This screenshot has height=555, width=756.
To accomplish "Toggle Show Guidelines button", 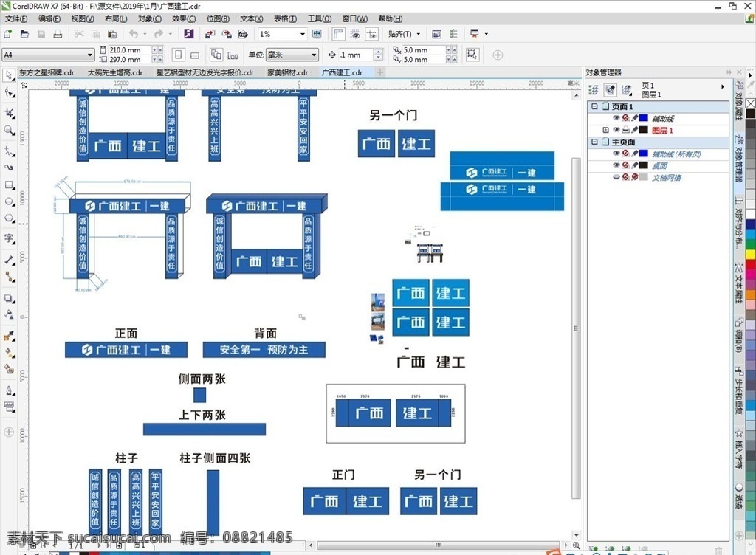I will 372,34.
